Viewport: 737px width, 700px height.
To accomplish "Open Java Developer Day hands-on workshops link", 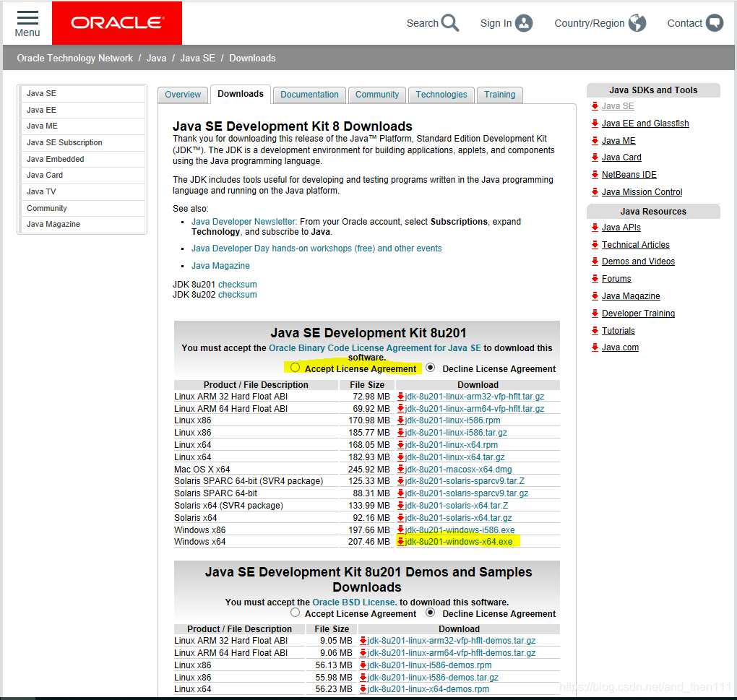I will point(316,248).
